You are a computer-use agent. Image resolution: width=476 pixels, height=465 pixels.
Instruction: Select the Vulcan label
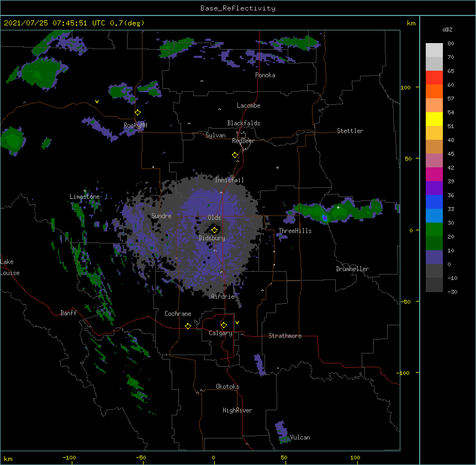pyautogui.click(x=300, y=437)
